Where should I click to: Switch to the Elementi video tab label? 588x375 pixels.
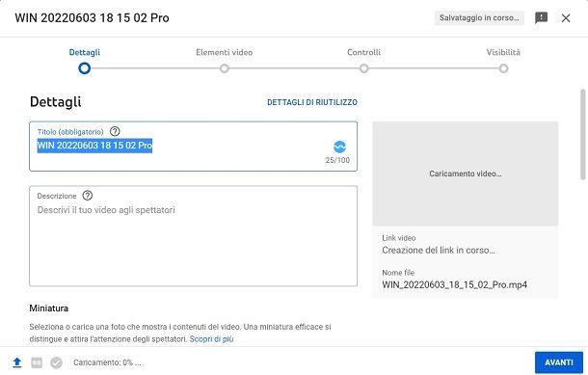click(225, 52)
